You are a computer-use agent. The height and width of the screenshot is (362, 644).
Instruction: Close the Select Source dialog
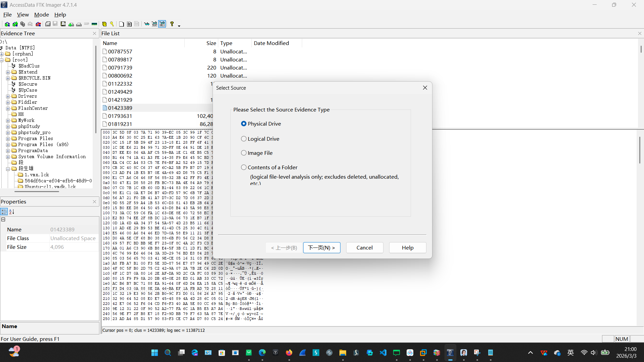pos(425,88)
